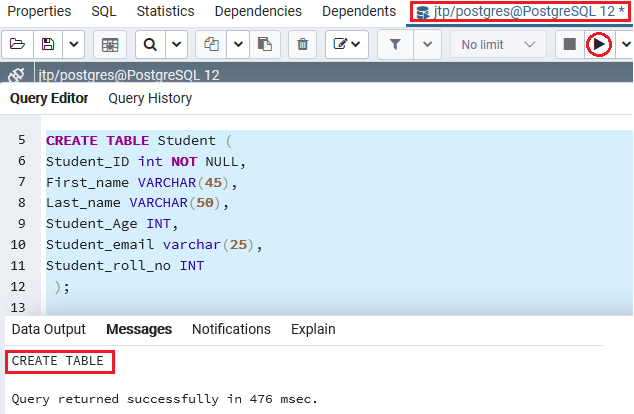Expand the Find options dropdown arrow
Image resolution: width=634 pixels, height=414 pixels.
[x=176, y=45]
